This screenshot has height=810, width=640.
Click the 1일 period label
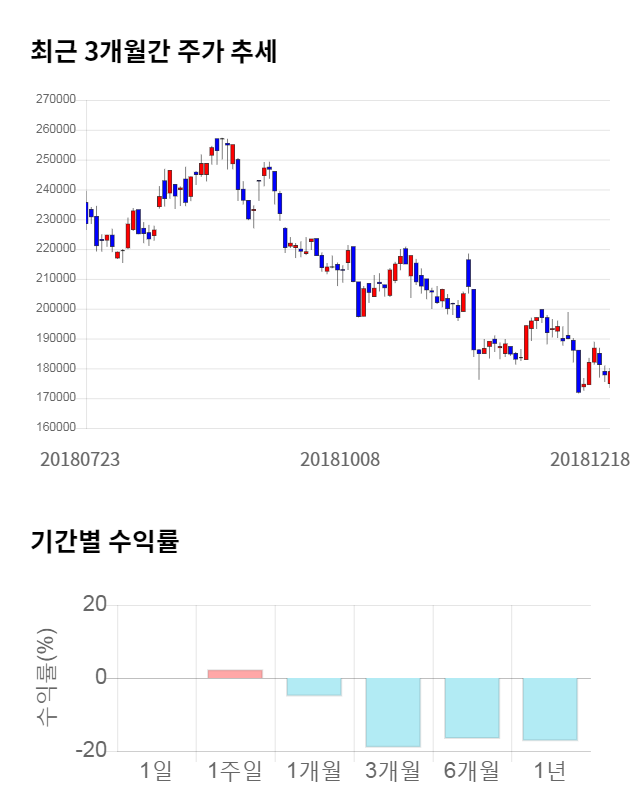pyautogui.click(x=157, y=771)
